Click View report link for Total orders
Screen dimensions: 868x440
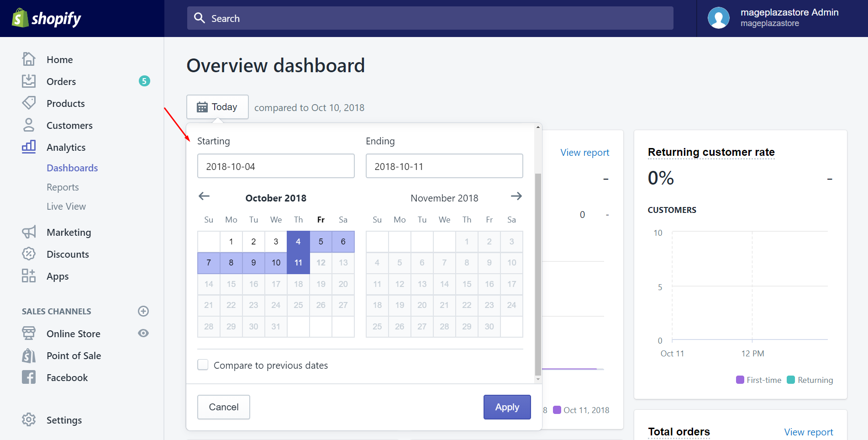click(809, 432)
